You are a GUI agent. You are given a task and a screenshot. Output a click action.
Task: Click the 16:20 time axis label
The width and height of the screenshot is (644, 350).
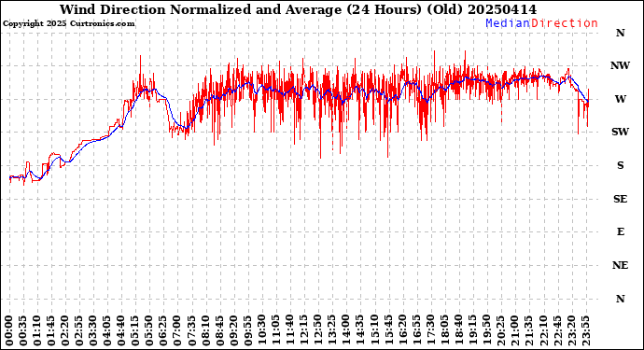coord(402,330)
